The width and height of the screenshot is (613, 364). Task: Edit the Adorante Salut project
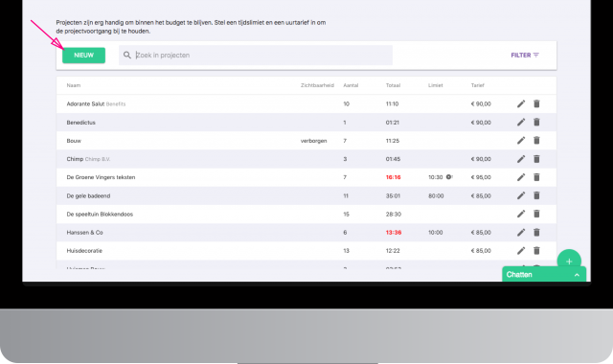click(521, 103)
